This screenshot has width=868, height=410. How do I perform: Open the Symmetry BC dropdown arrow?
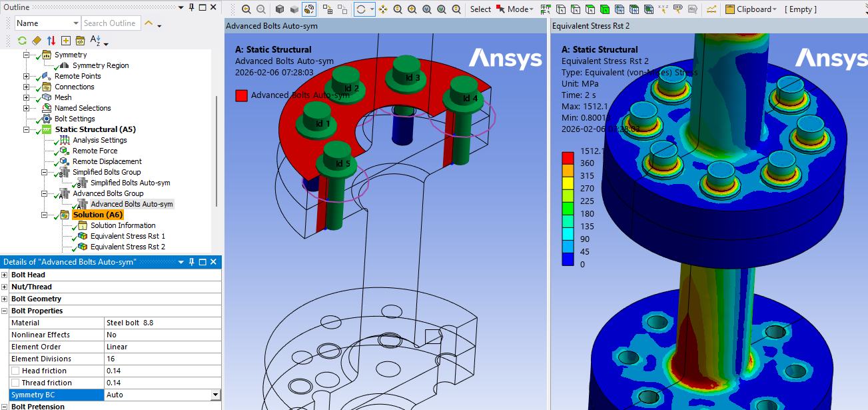[x=215, y=395]
